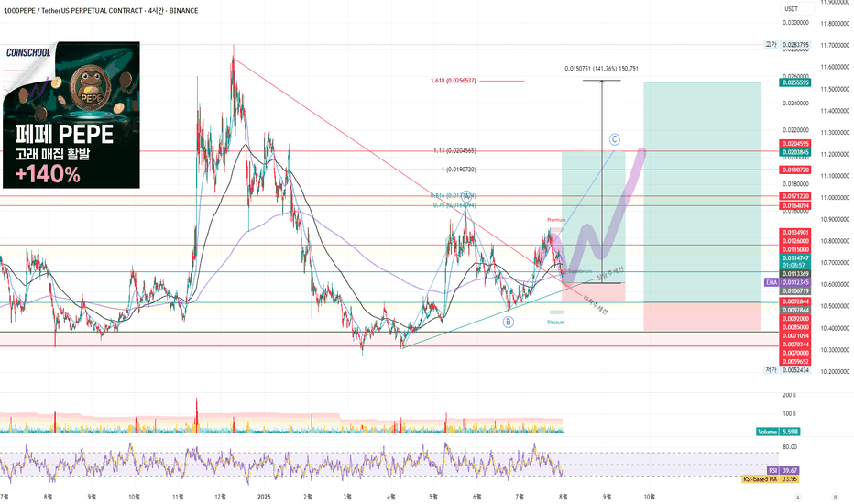
Task: Click the RSI-based MA 33.96 label
Action: pyautogui.click(x=771, y=479)
